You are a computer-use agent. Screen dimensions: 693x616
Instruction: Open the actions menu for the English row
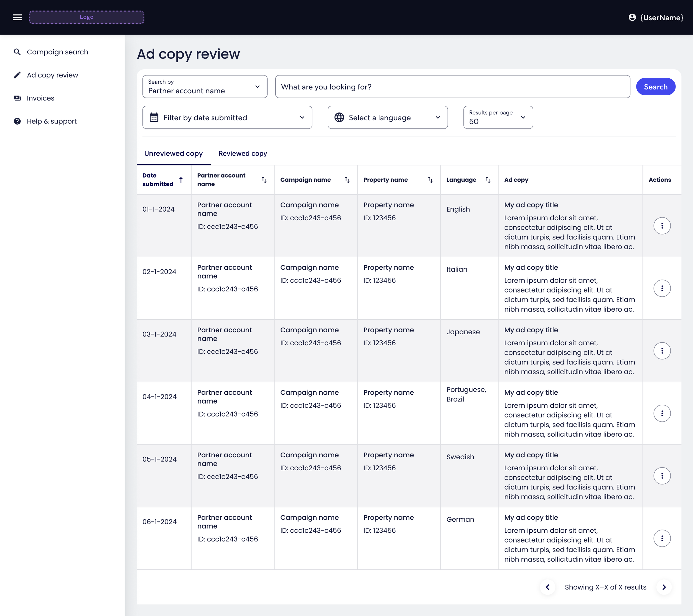(x=662, y=225)
